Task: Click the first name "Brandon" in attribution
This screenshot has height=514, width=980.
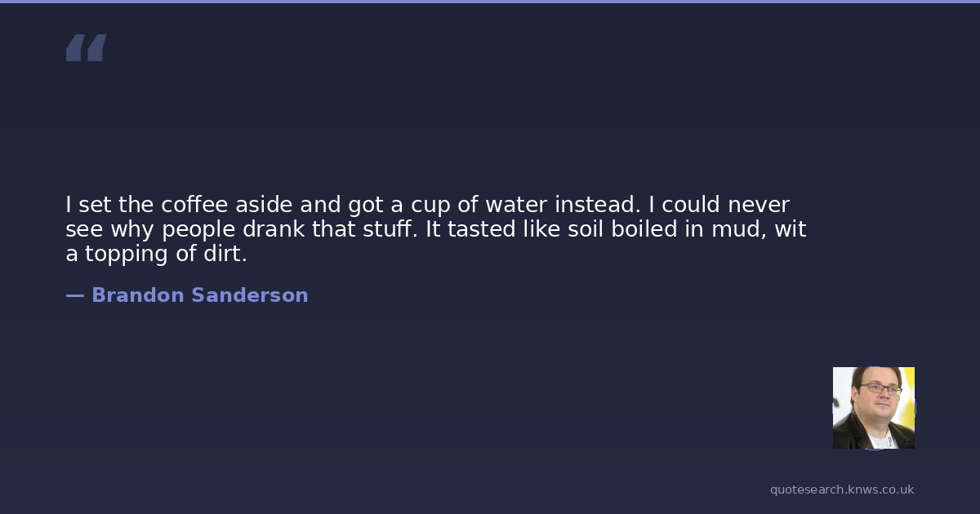Action: click(138, 295)
